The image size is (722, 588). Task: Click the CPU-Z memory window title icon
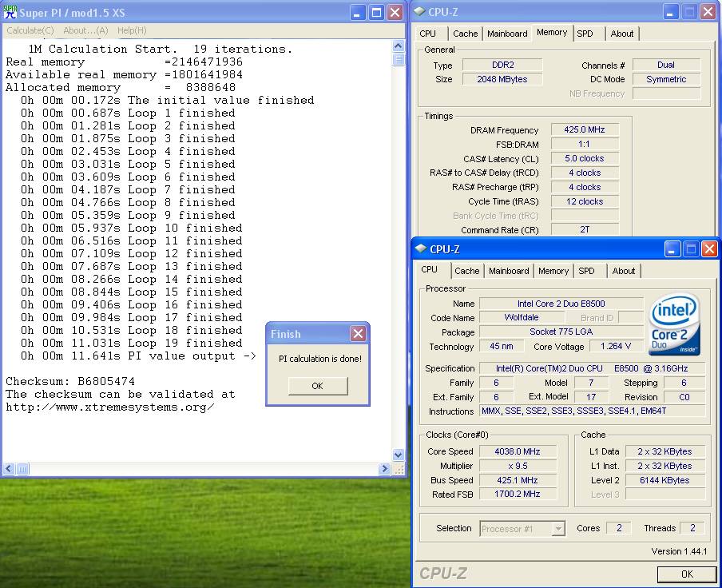[x=419, y=11]
